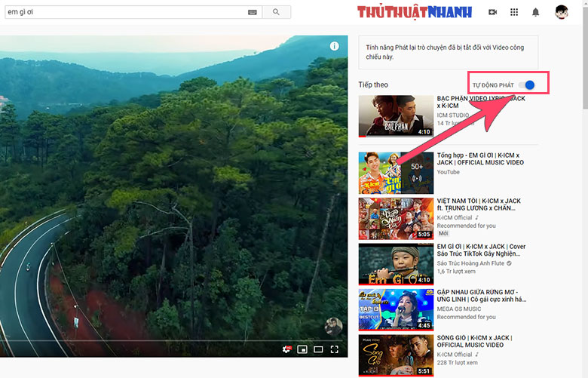Click title 'SÓNG GIÓ | K-ICM x JACK'
Image resolution: width=588 pixels, height=378 pixels.
(x=474, y=341)
